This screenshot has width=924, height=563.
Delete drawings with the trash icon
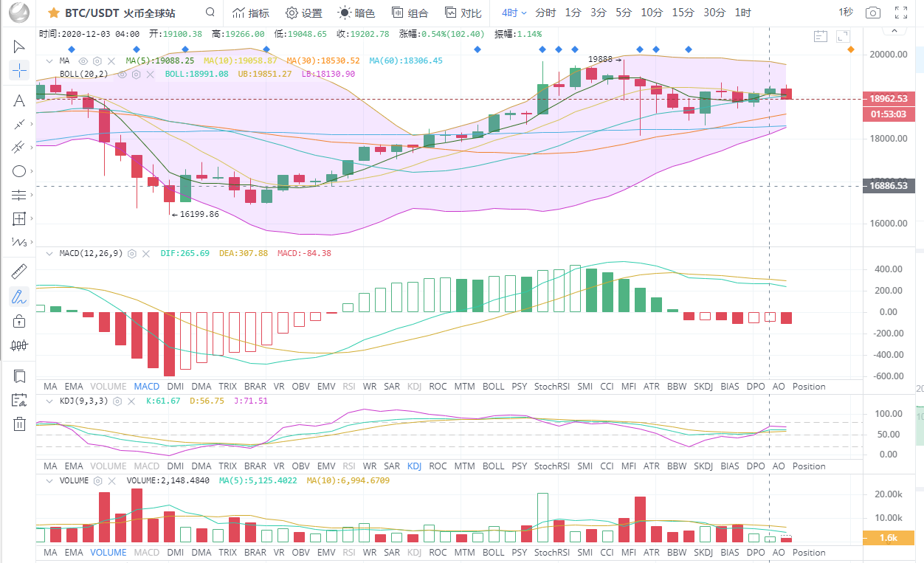pos(19,424)
